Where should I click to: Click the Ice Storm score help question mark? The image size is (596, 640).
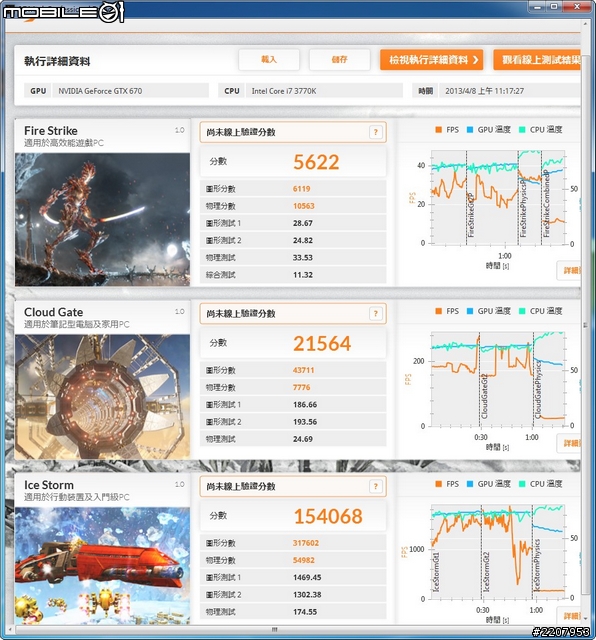(376, 486)
